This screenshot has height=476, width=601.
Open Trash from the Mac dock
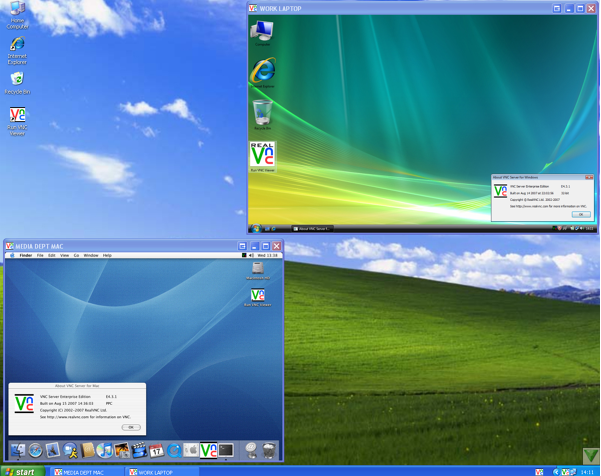tap(269, 450)
